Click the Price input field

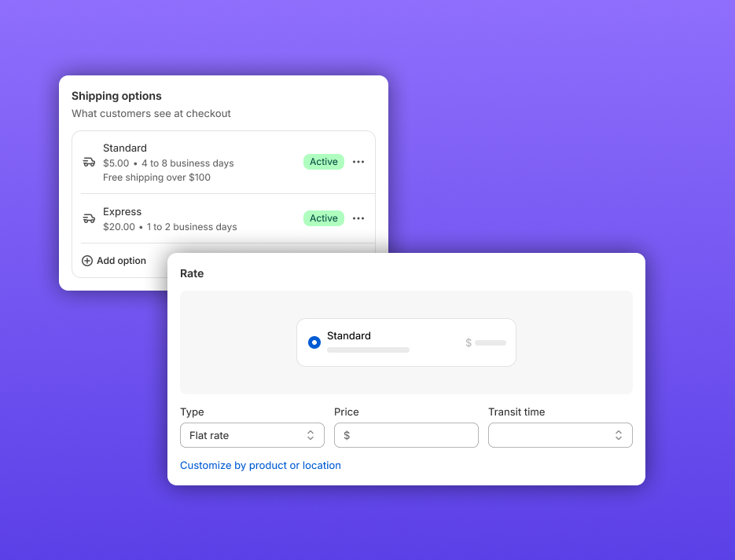[x=406, y=435]
